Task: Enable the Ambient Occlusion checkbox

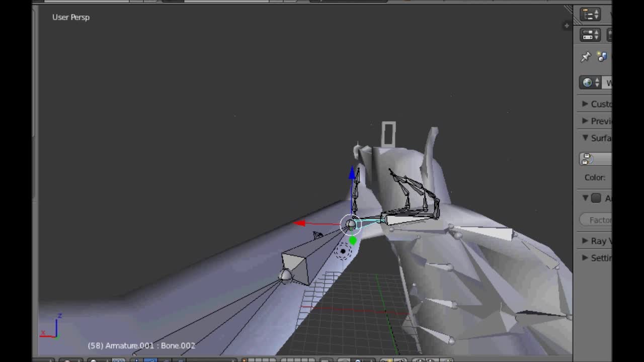Action: (596, 198)
